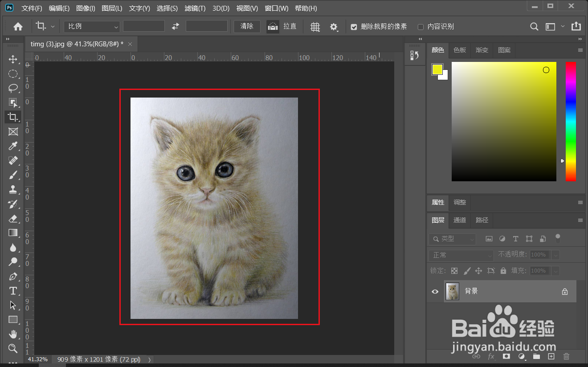Open the layer filter 类型 dropdown
Screen dimensions: 588x367
(x=453, y=239)
